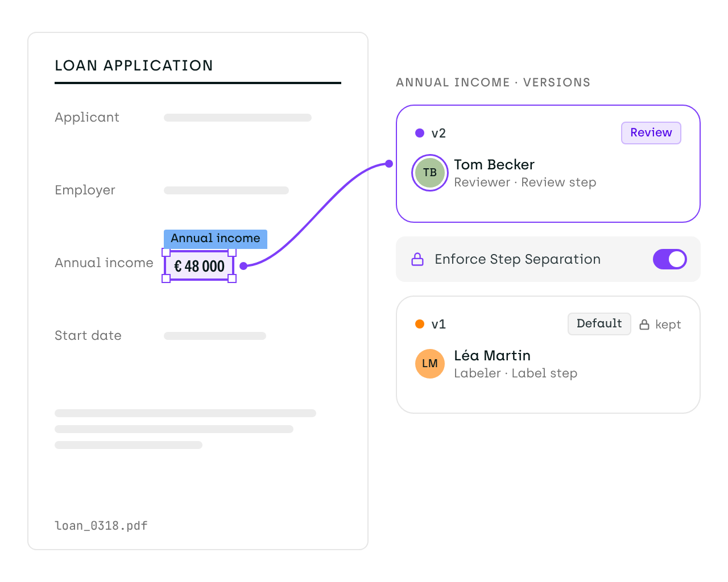Click the loan_0318.pdf file name
728x582 pixels.
[101, 526]
